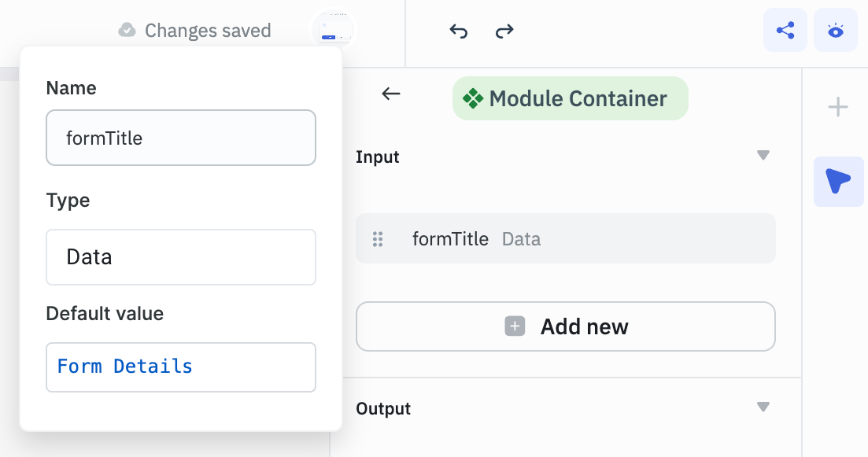Collapse the Output section

[763, 407]
